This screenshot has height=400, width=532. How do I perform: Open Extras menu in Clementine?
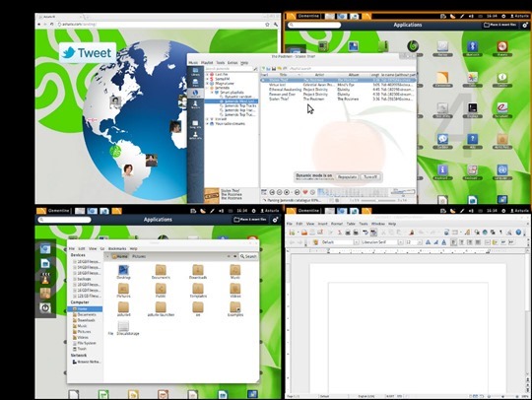(x=233, y=63)
